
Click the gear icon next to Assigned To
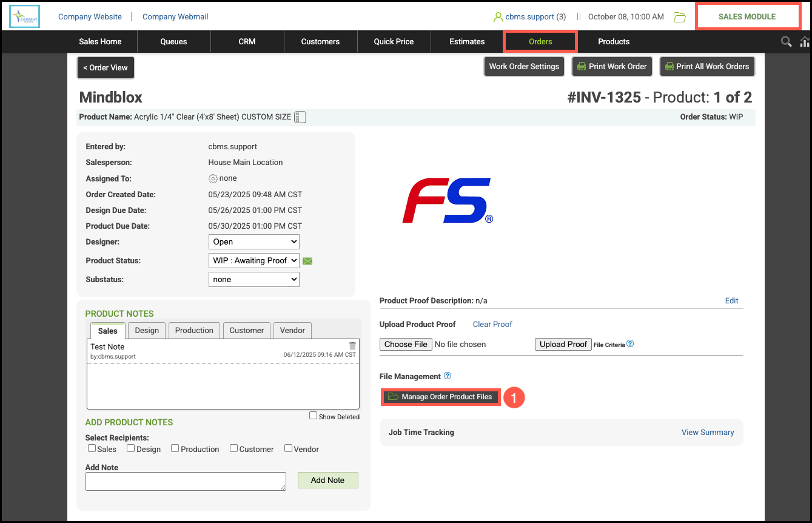(x=213, y=178)
